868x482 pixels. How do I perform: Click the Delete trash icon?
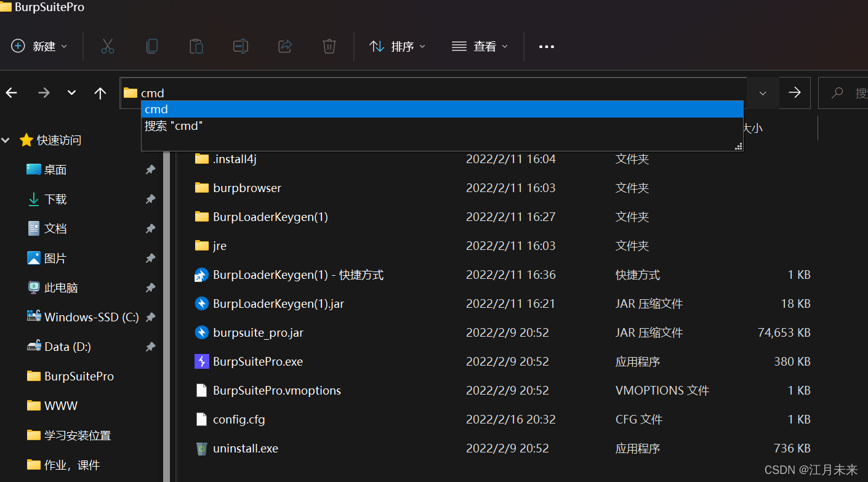tap(329, 46)
